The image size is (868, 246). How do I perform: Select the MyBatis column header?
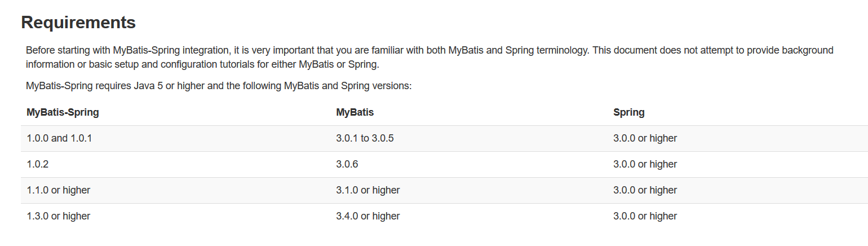(355, 112)
